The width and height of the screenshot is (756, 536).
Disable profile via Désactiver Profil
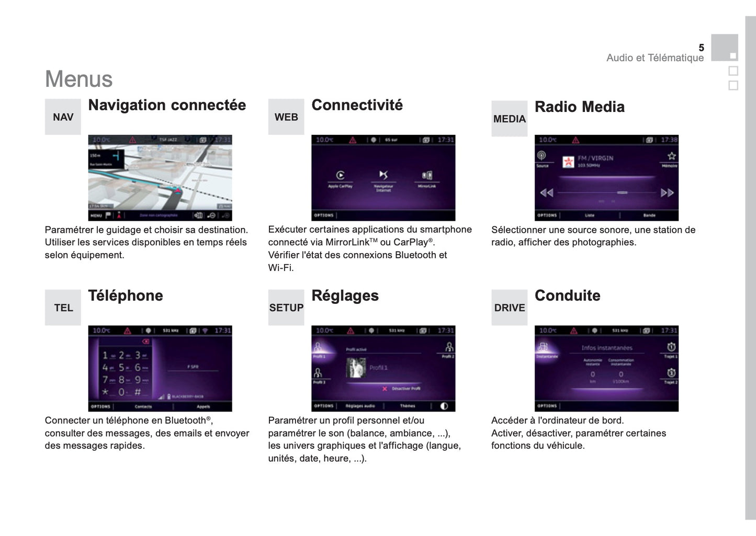[402, 389]
